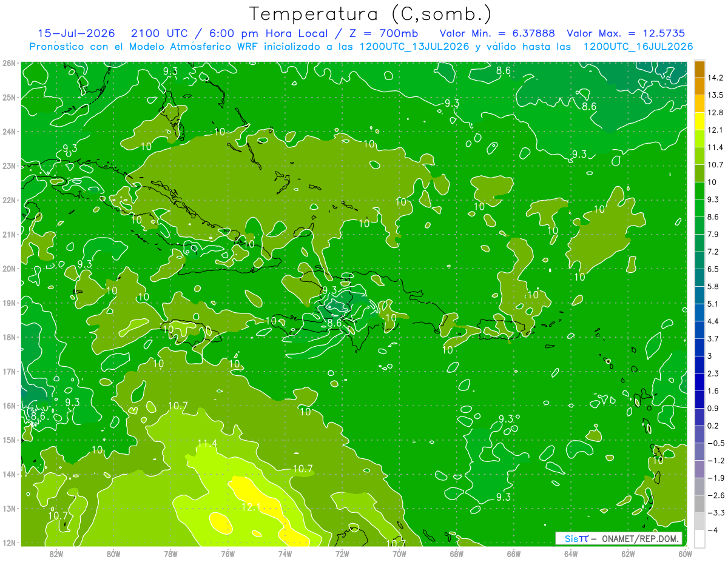
Task: Select the "Valor Max. = 12.5735" text
Action: coord(626,33)
